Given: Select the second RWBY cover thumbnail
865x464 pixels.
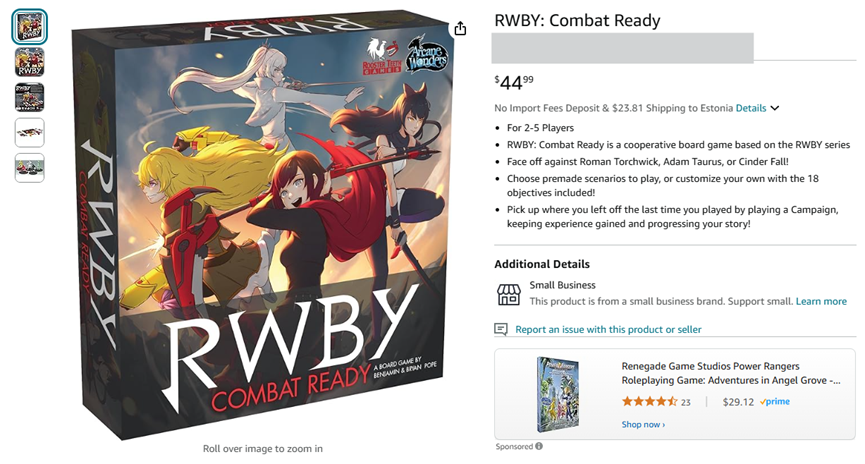Looking at the screenshot, I should (29, 62).
